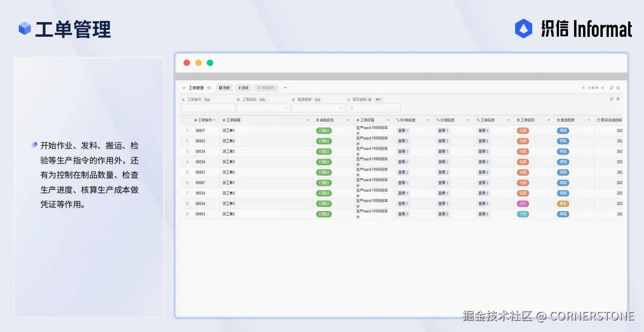Image resolution: width=644 pixels, height=332 pixels.
Task: Open 工序信息 column header dropdown arrow
Action: 509,120
